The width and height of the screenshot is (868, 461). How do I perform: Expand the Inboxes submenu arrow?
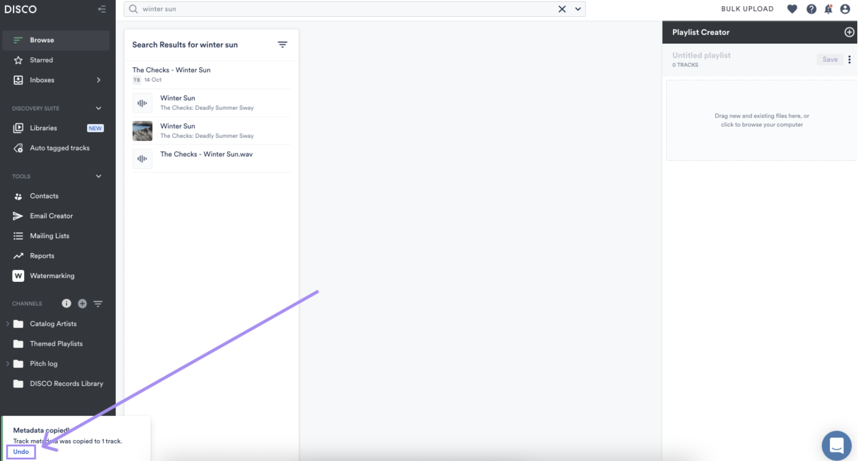[x=98, y=80]
